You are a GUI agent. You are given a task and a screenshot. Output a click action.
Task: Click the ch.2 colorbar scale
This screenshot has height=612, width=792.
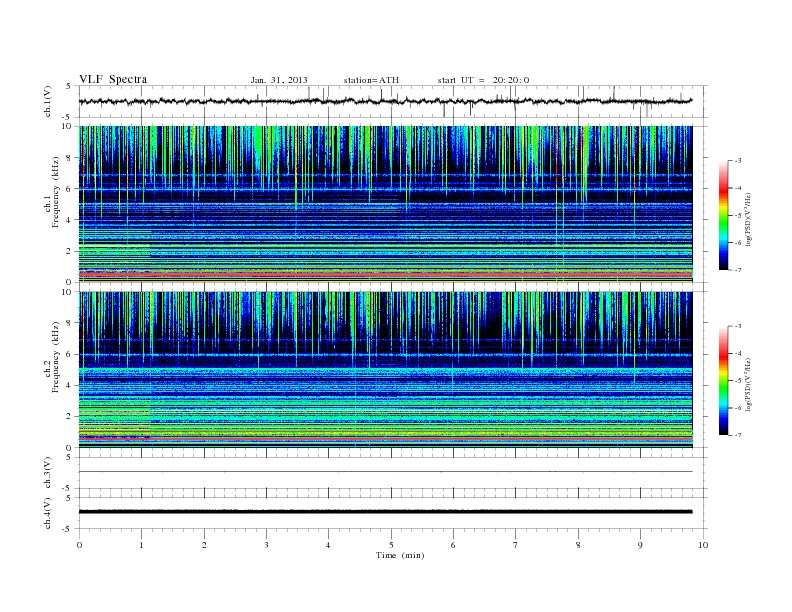coord(723,381)
